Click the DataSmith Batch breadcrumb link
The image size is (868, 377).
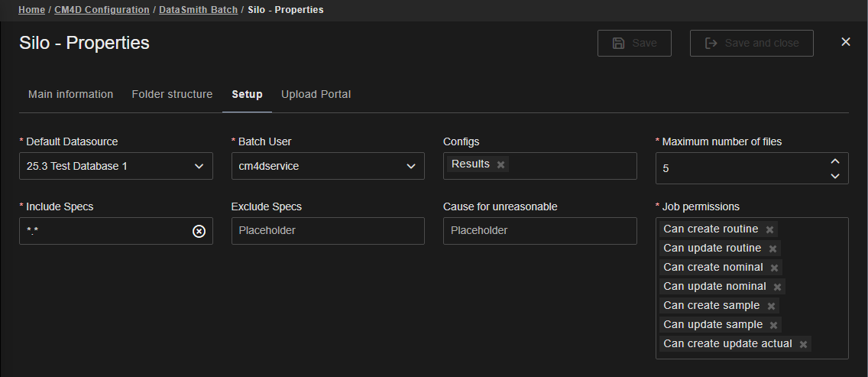click(198, 10)
